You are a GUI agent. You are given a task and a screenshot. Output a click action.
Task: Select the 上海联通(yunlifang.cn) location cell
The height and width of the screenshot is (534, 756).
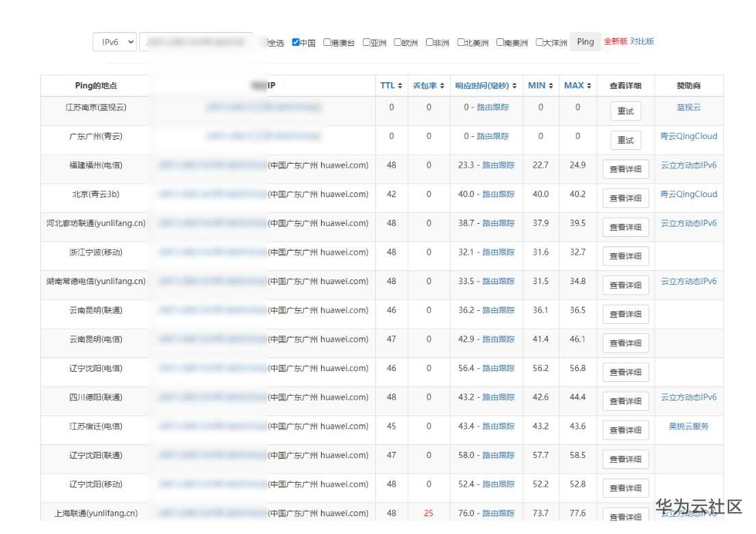click(96, 513)
